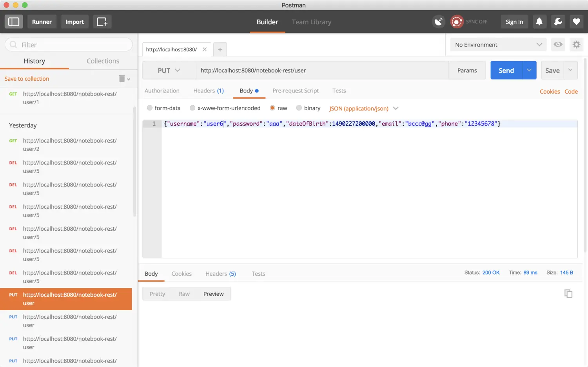Viewport: 588px width, 367px height.
Task: Click the Sign In button
Action: click(514, 22)
